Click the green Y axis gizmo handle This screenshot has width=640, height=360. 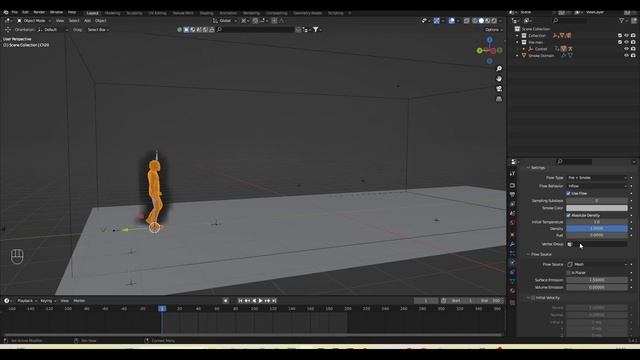coord(480,51)
